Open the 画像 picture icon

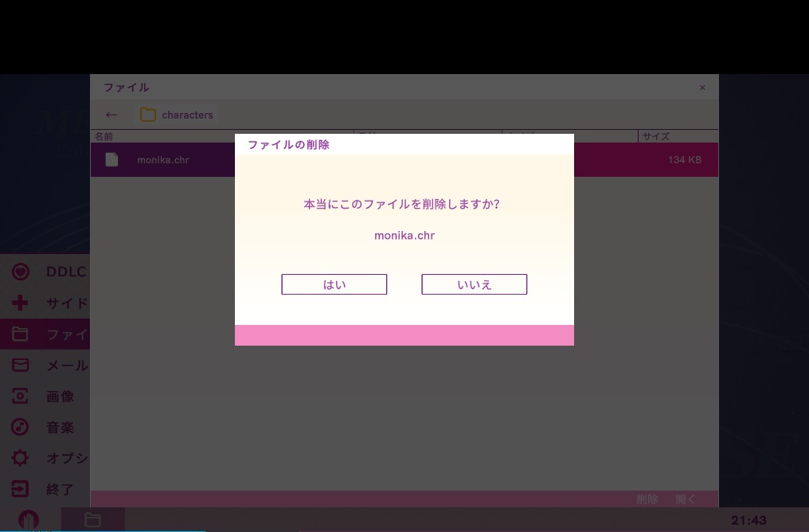20,396
